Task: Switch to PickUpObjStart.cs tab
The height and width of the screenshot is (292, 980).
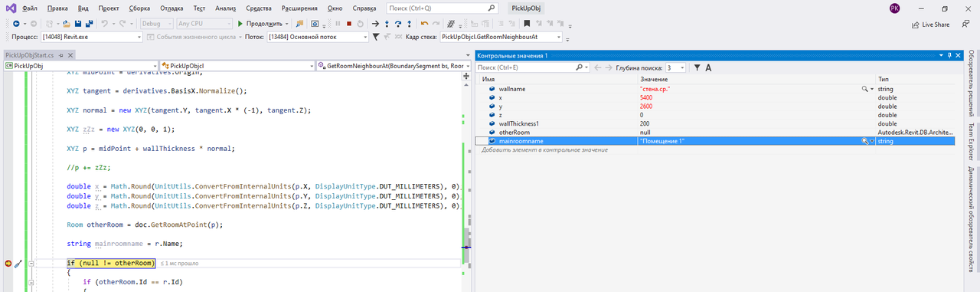Action: tap(30, 56)
